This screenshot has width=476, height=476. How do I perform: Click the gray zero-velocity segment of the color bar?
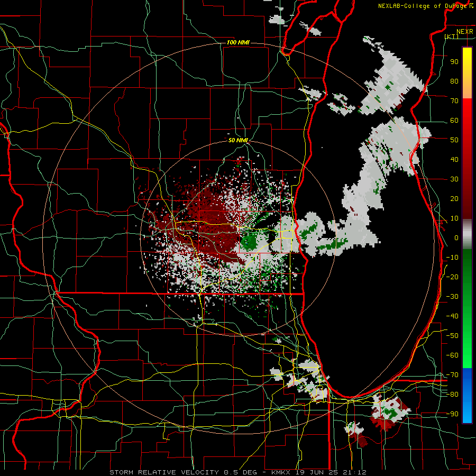click(467, 234)
